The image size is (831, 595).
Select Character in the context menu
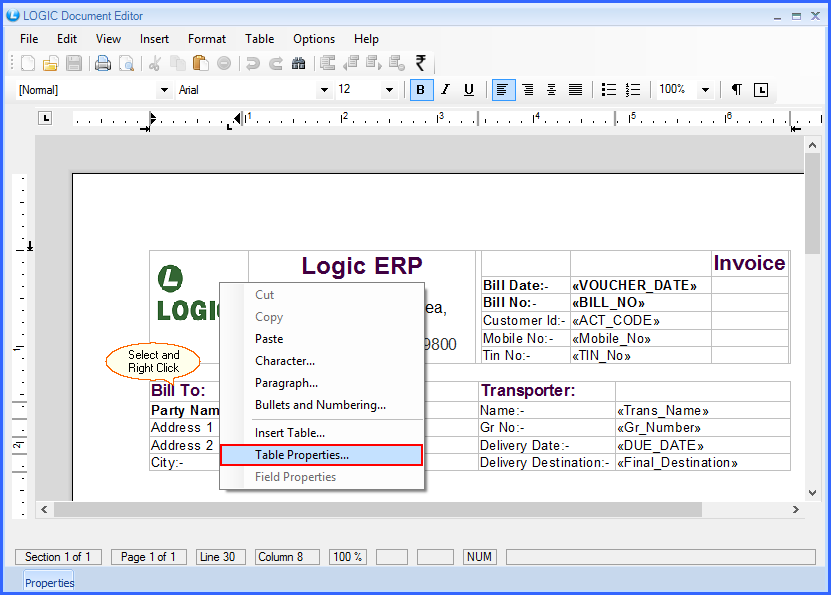tap(321, 361)
